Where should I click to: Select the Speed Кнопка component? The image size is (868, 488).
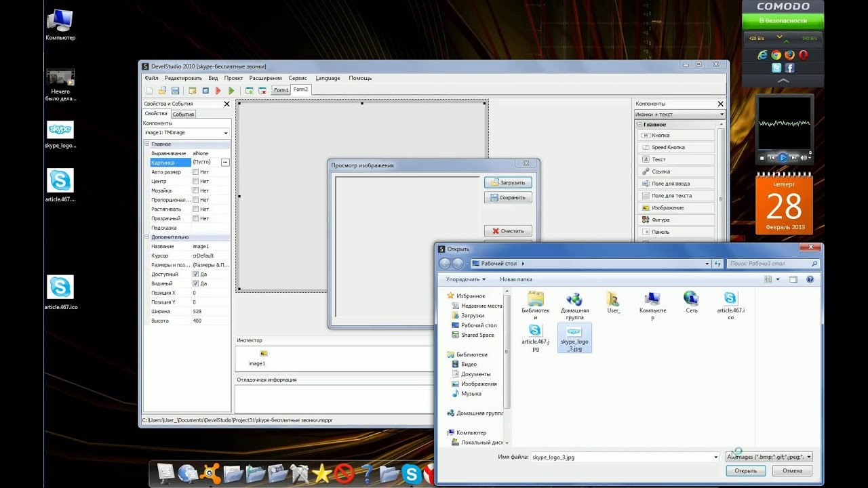pos(675,147)
